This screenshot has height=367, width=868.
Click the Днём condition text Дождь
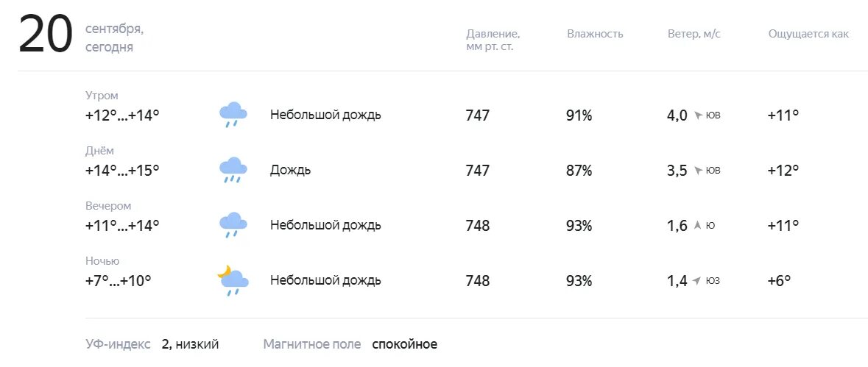point(291,170)
